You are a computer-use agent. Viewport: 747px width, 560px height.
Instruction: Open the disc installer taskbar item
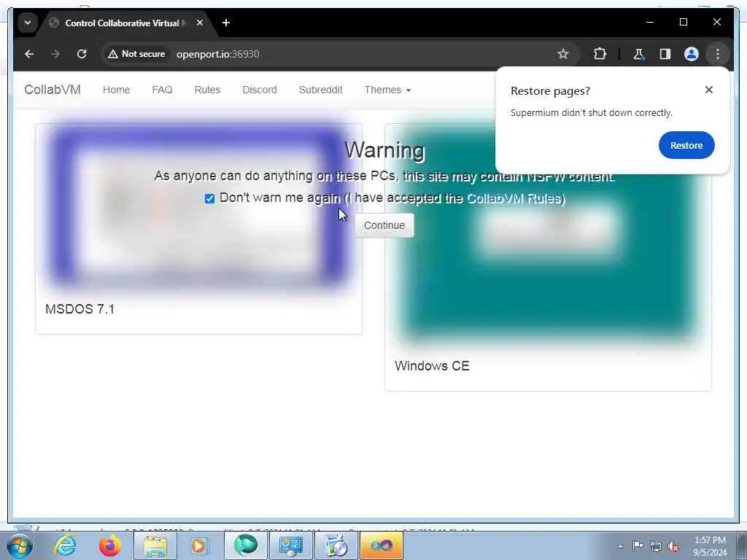(336, 545)
